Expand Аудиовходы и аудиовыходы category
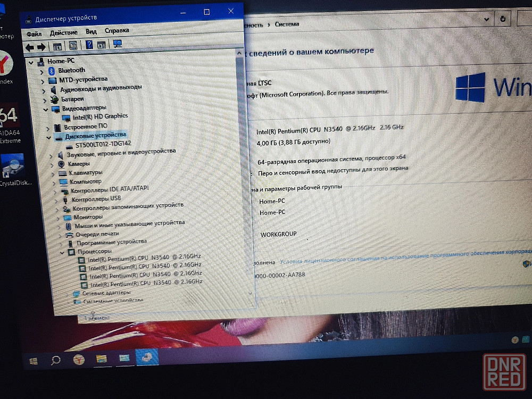 click(44, 91)
